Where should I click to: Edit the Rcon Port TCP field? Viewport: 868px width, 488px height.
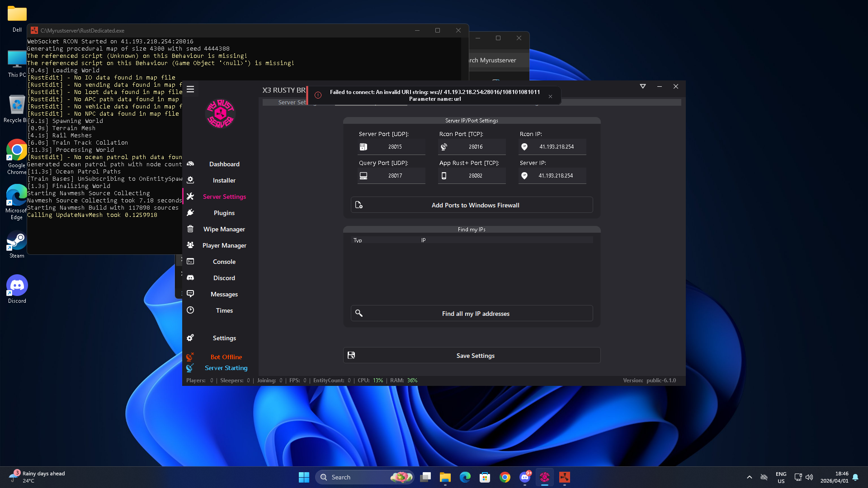pos(476,147)
